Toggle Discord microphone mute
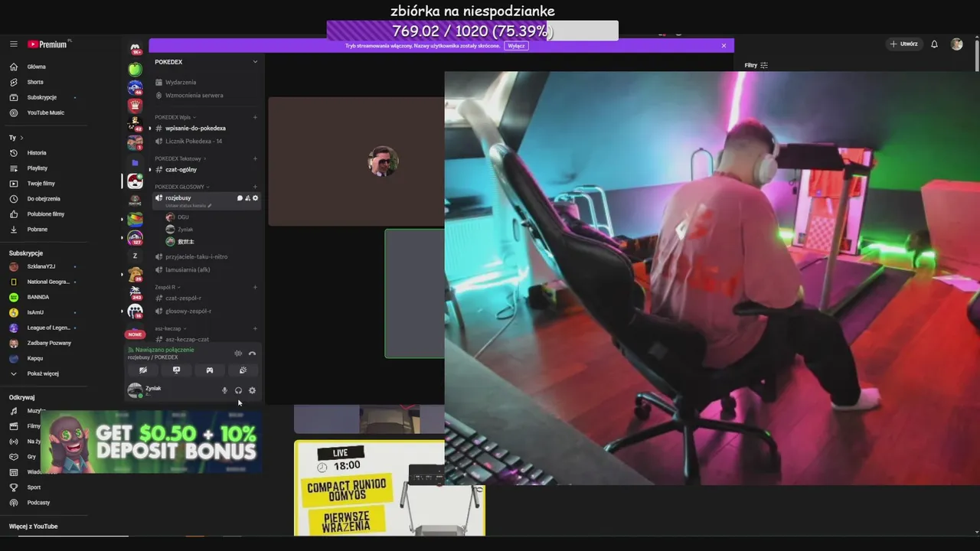The width and height of the screenshot is (980, 551). point(224,390)
